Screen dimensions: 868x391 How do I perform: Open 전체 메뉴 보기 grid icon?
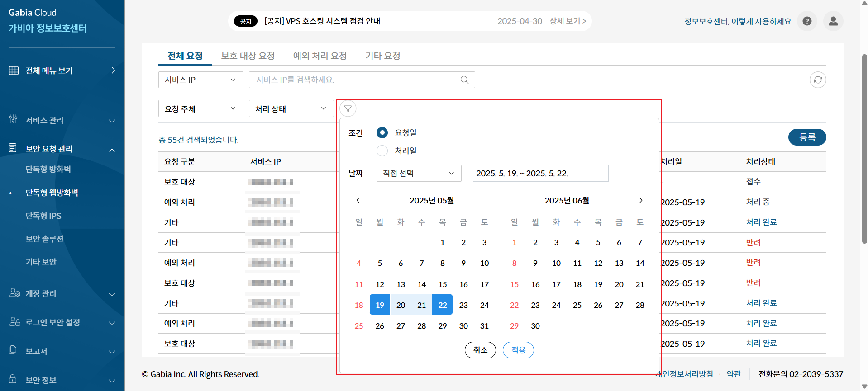click(x=14, y=71)
